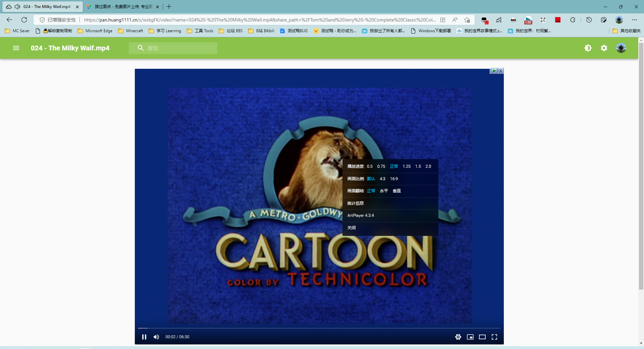
Task: Open 工具 Tools bookmark folder
Action: tap(200, 31)
